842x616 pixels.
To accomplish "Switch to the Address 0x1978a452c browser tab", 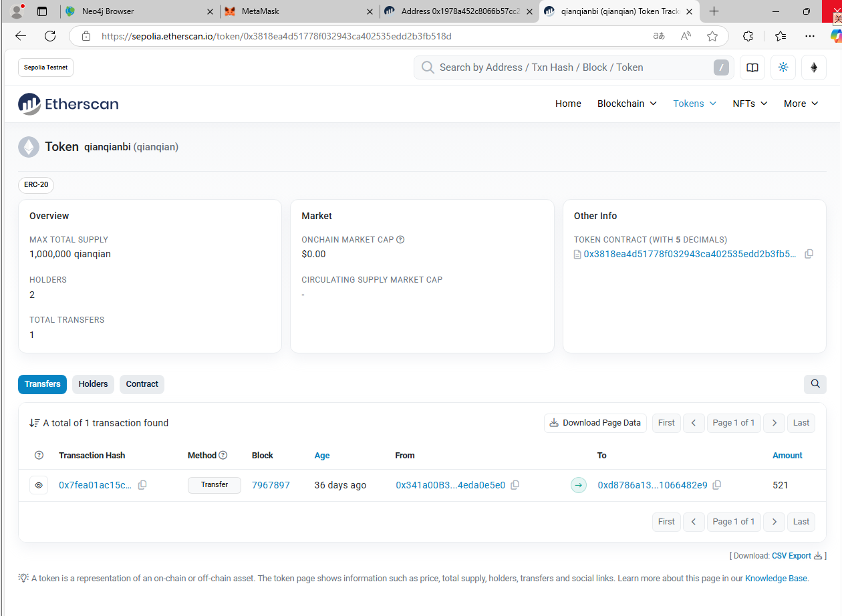I will pos(460,11).
